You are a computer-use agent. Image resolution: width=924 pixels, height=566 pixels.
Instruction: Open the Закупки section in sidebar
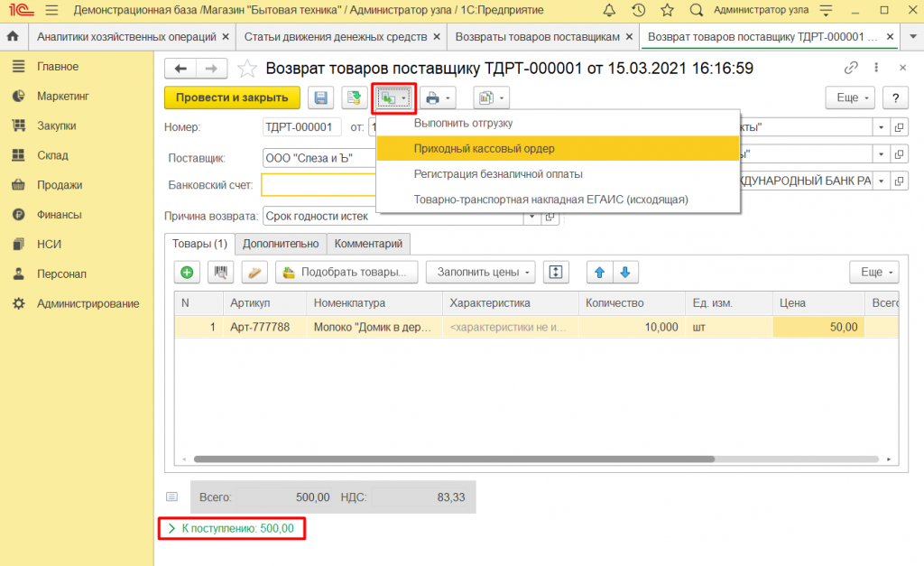(x=56, y=125)
